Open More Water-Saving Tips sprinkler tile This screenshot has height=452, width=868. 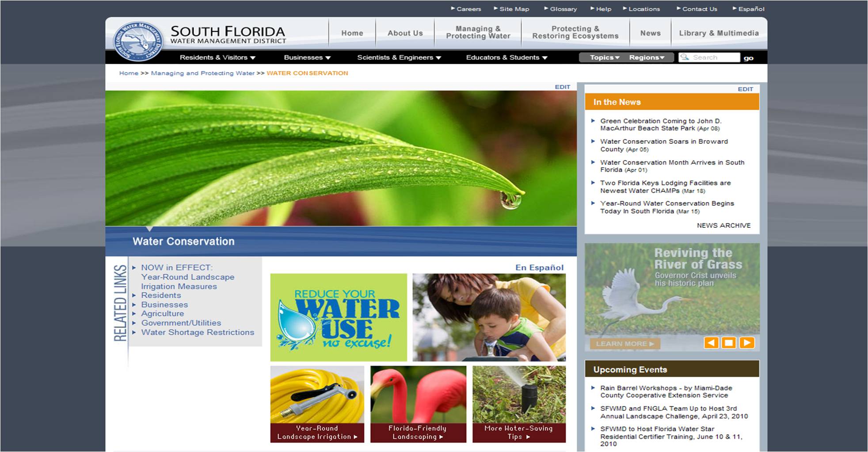519,404
